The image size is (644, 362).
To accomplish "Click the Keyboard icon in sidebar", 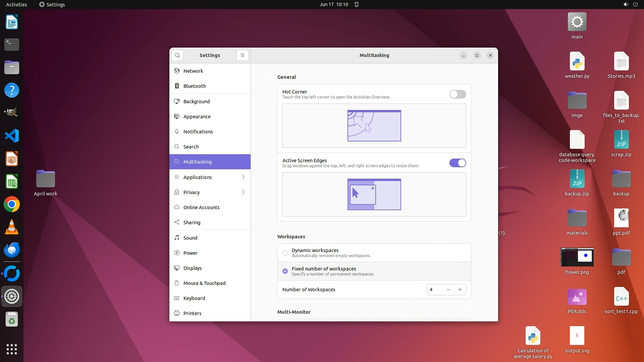I will (x=177, y=298).
